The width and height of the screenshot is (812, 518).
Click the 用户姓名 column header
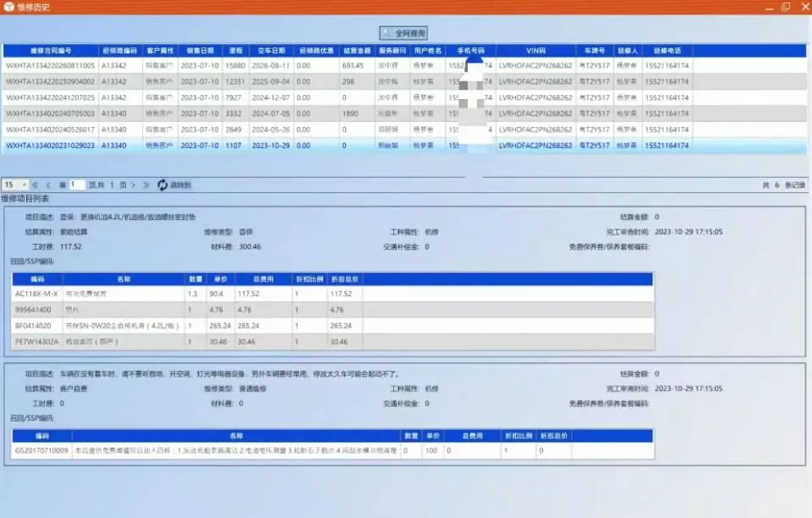point(428,51)
